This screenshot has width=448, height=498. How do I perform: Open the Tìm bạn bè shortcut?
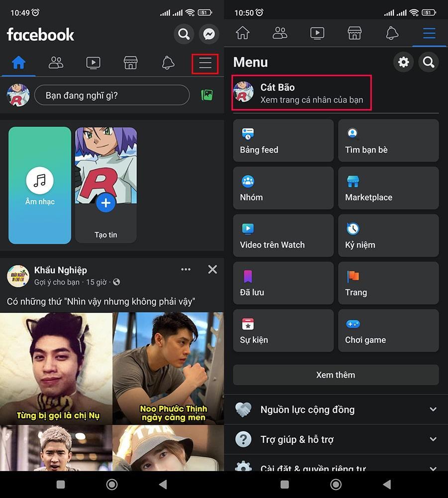tap(388, 140)
